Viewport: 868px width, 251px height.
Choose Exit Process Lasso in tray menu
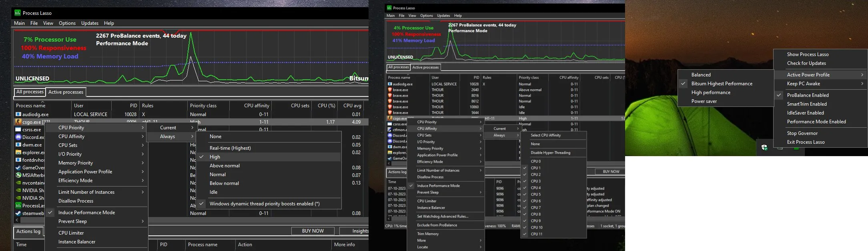[820, 142]
